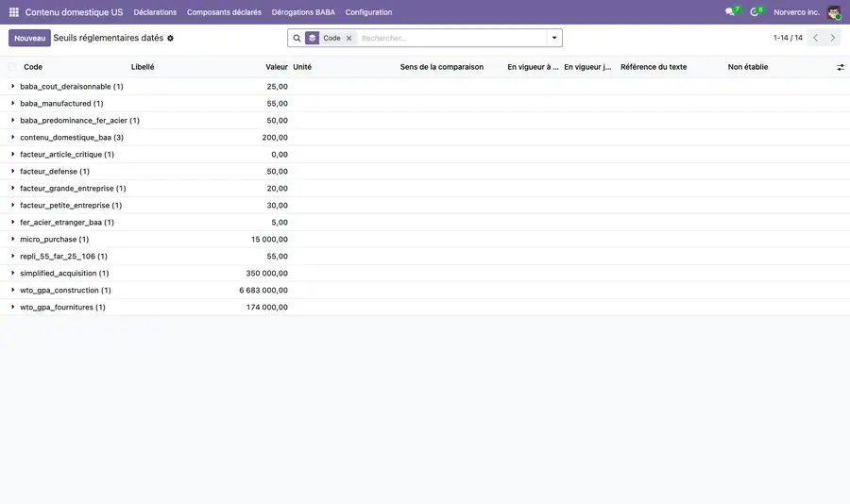Click the Nouveau button

[x=30, y=38]
